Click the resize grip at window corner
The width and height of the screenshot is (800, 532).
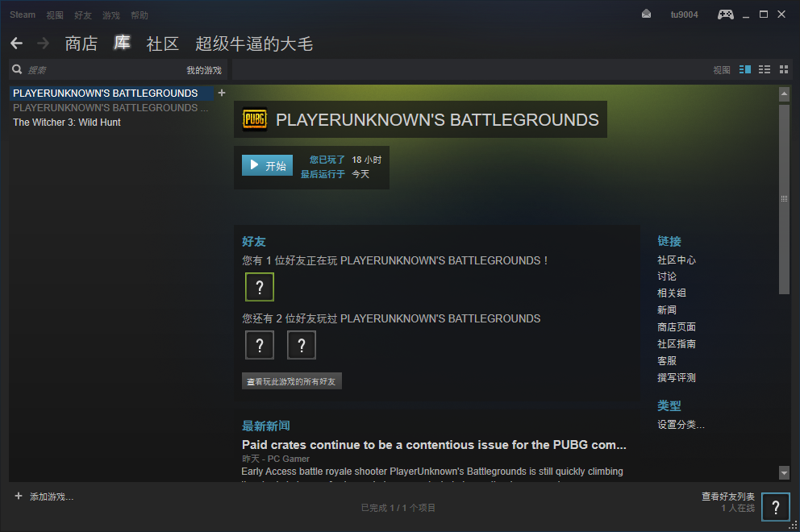click(793, 525)
